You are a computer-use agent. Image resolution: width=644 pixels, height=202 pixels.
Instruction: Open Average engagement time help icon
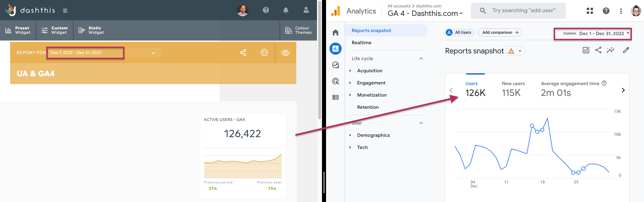pyautogui.click(x=604, y=83)
